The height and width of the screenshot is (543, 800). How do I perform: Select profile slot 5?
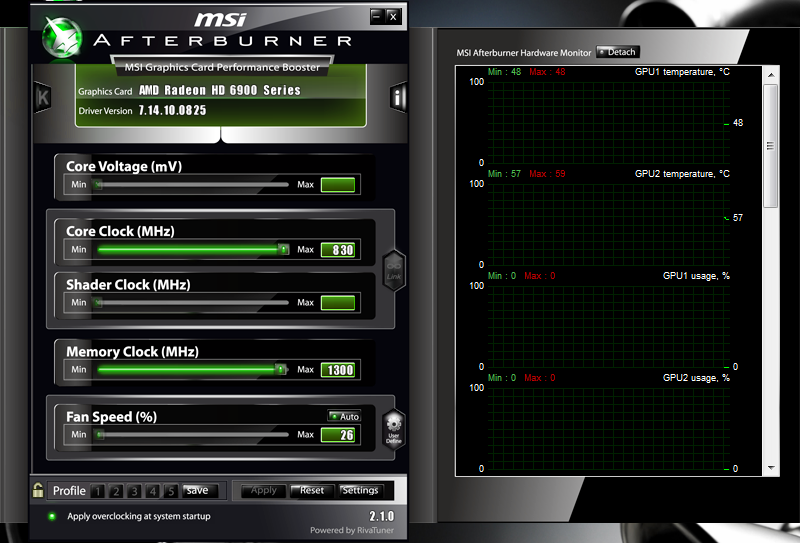(x=171, y=491)
